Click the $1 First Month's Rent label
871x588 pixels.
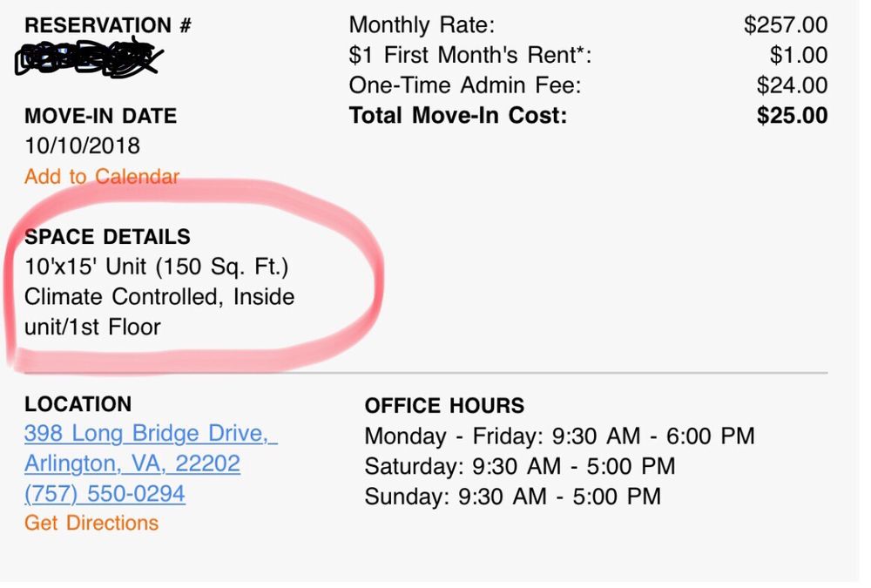pyautogui.click(x=470, y=56)
